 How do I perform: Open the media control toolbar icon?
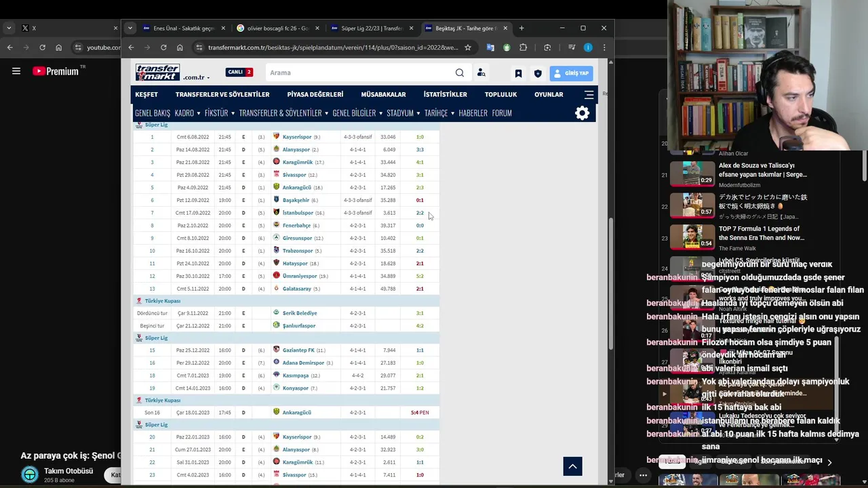coord(572,47)
